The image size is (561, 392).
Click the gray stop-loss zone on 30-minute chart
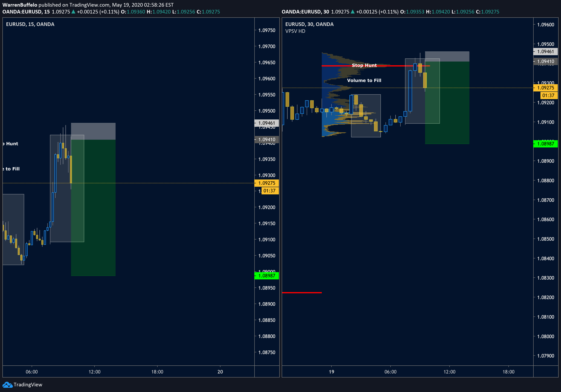pyautogui.click(x=454, y=56)
